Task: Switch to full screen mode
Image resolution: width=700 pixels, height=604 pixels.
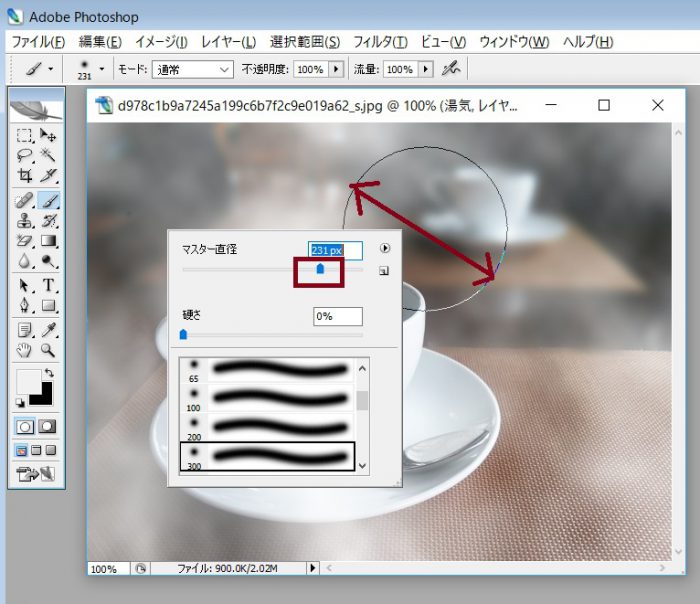Action: [x=50, y=450]
